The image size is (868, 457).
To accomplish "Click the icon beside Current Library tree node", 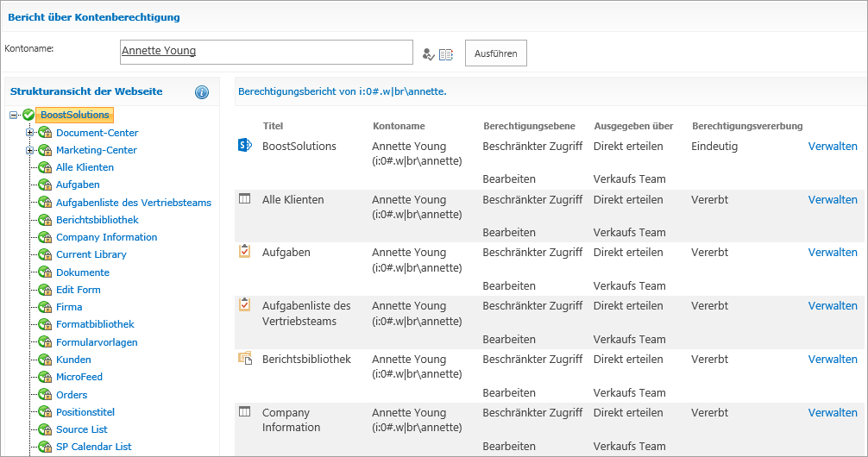I will click(x=45, y=254).
